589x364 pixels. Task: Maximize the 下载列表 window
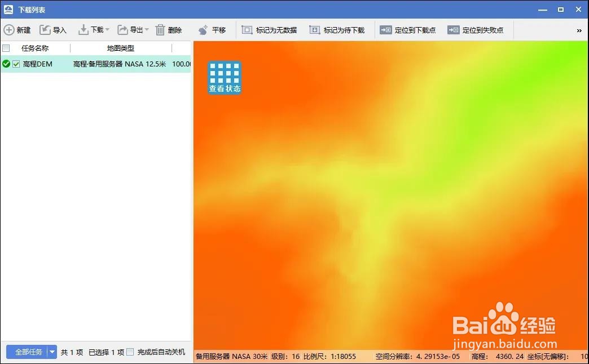[560, 10]
